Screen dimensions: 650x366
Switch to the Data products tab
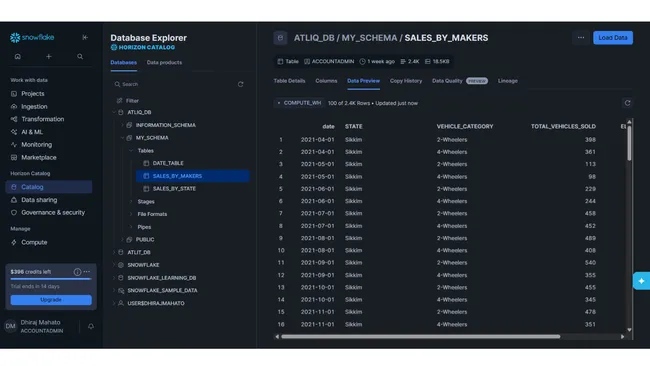coord(164,63)
